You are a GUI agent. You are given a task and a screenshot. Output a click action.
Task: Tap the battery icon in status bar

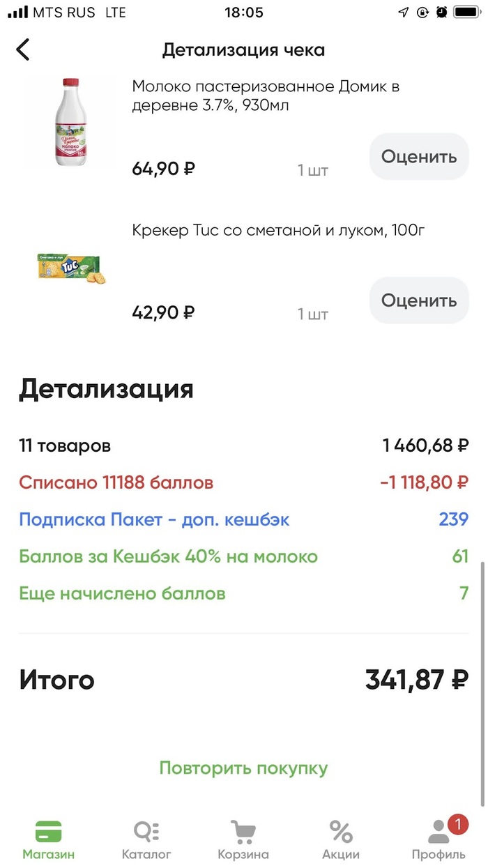466,13
